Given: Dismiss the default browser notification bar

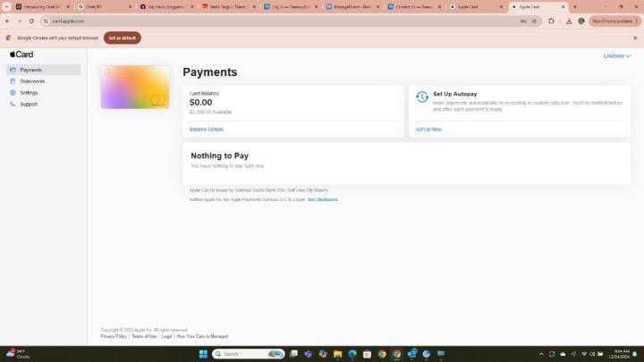Looking at the screenshot, I should (x=635, y=38).
